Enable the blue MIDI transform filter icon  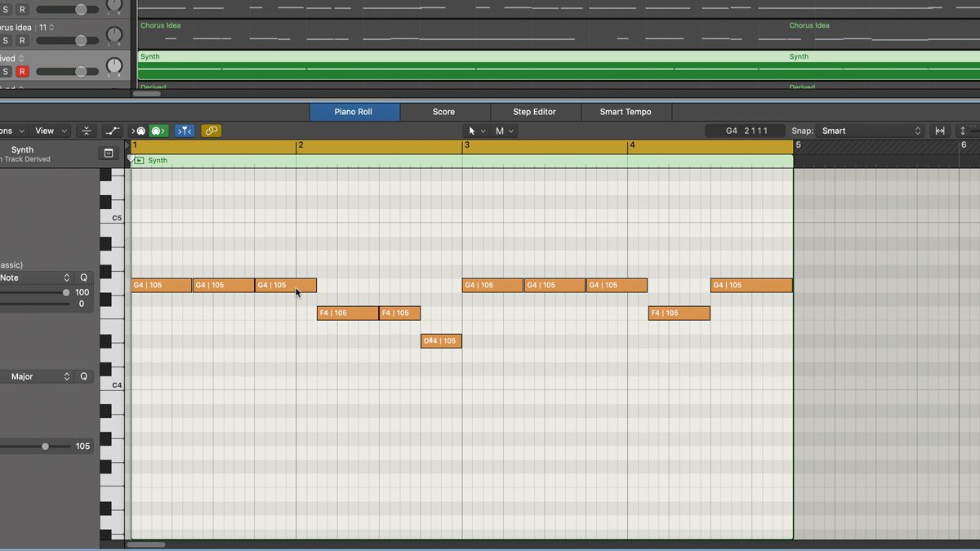(x=184, y=130)
